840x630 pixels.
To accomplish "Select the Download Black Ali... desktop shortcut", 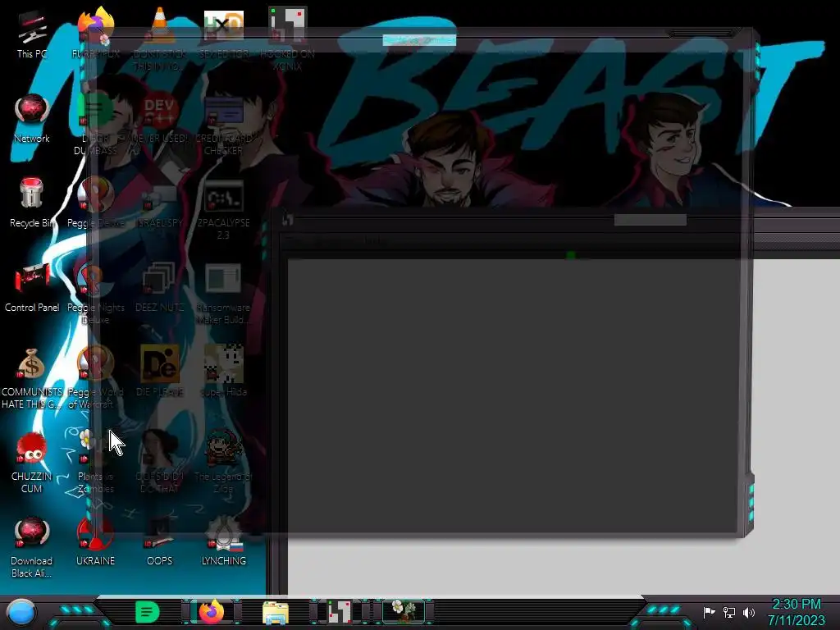I will tap(32, 546).
